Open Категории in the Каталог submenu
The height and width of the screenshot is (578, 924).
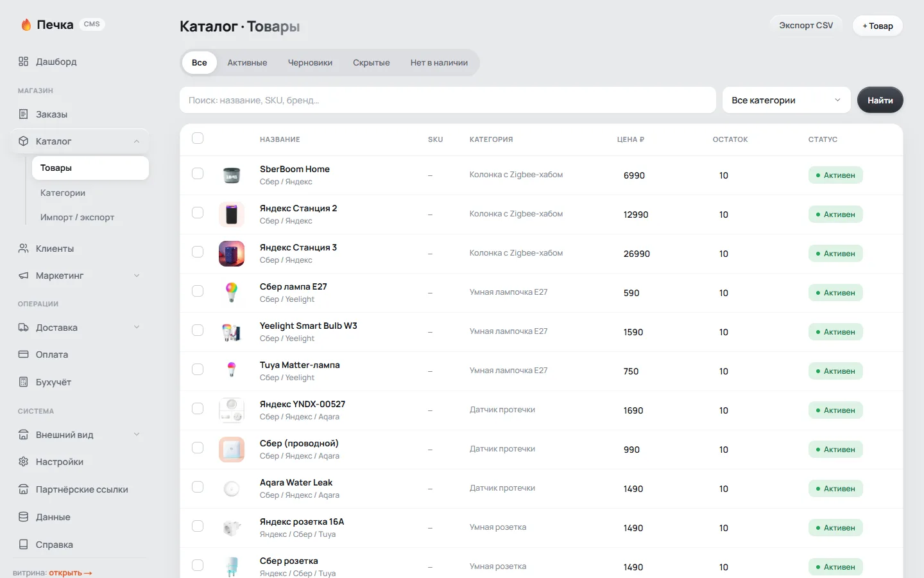click(90, 193)
